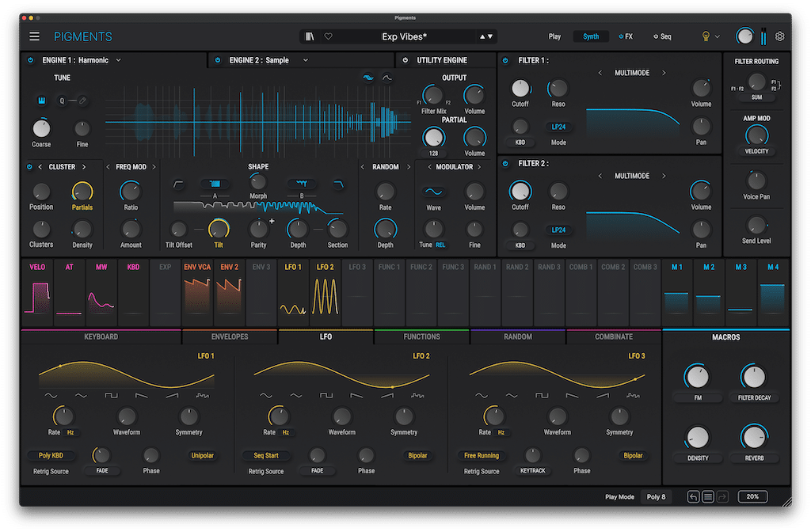Image resolution: width=811 pixels, height=532 pixels.
Task: Select the blue waveform view icon
Action: pyautogui.click(x=367, y=78)
